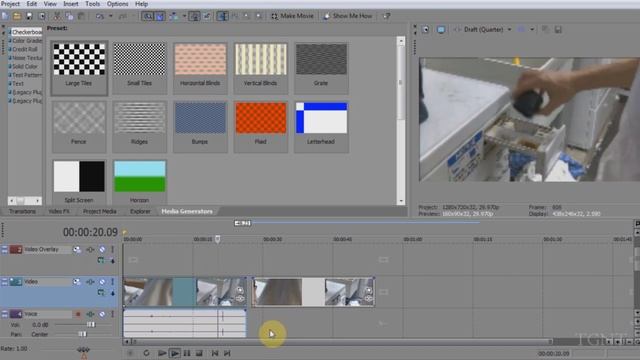Open the Insert menu
Viewport: 640px width, 360px height.
click(71, 4)
